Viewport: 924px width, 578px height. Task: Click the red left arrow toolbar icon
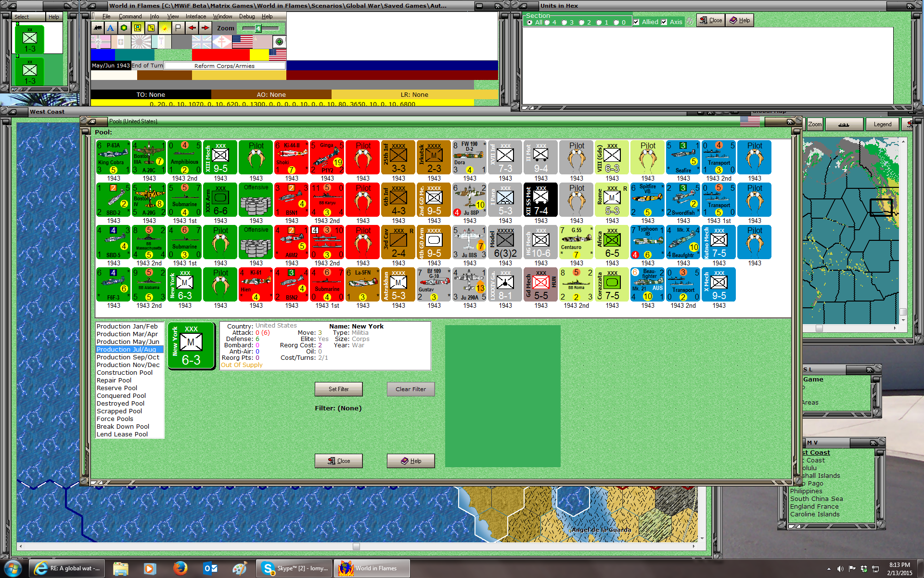(192, 28)
